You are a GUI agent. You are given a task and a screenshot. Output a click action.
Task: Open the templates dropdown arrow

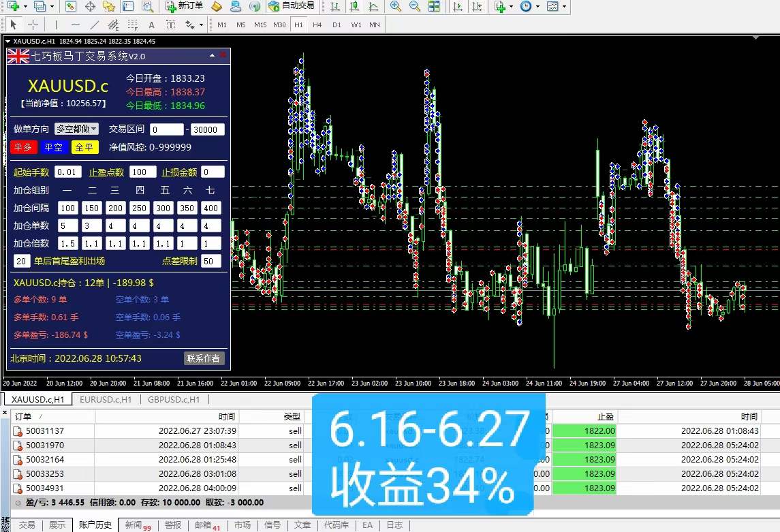tap(564, 6)
